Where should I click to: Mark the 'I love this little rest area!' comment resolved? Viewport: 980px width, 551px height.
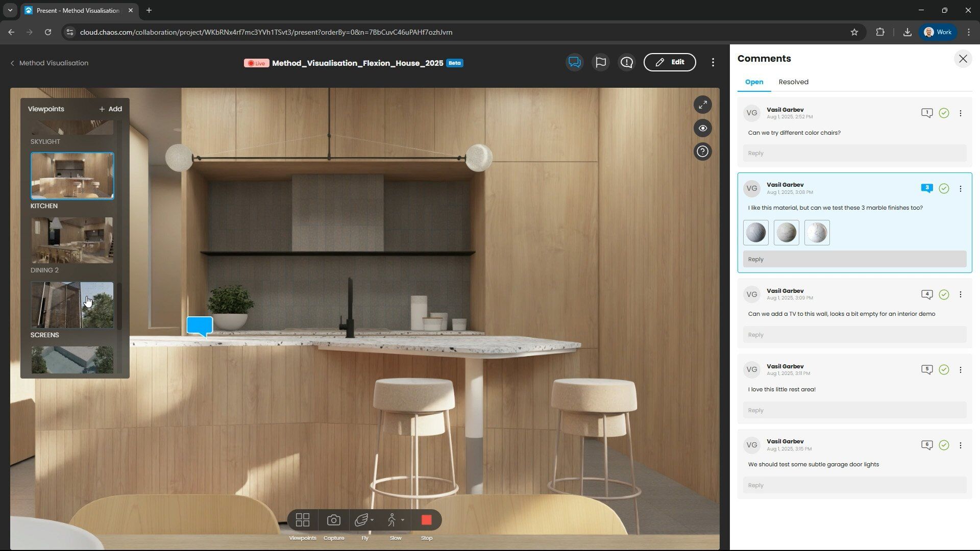click(x=944, y=369)
